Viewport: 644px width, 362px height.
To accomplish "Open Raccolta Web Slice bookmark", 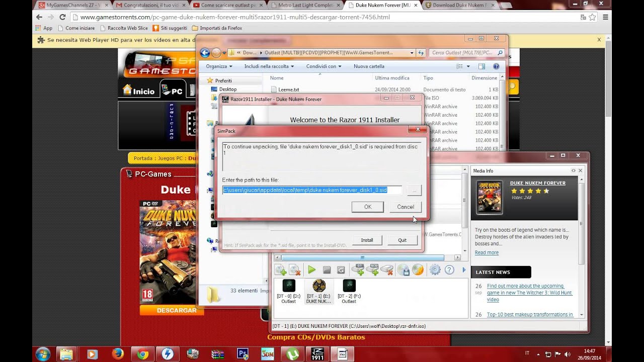I will (123, 28).
